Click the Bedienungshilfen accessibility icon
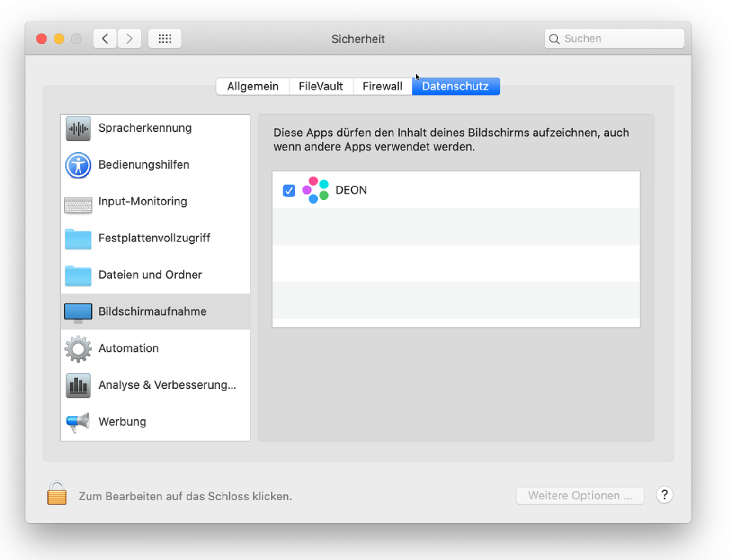Screen dimensions: 732x560 tap(78, 165)
